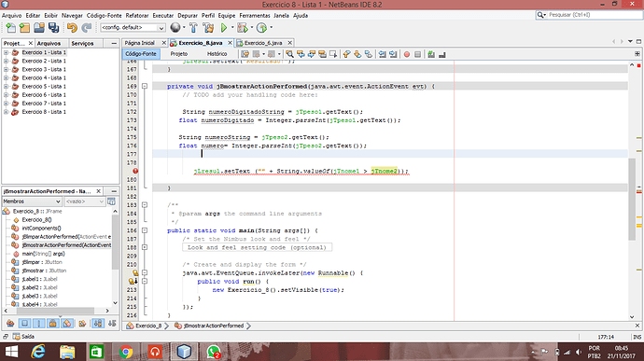644x361 pixels.
Task: Click the editor vertical scrollbar thumb
Action: 632,200
